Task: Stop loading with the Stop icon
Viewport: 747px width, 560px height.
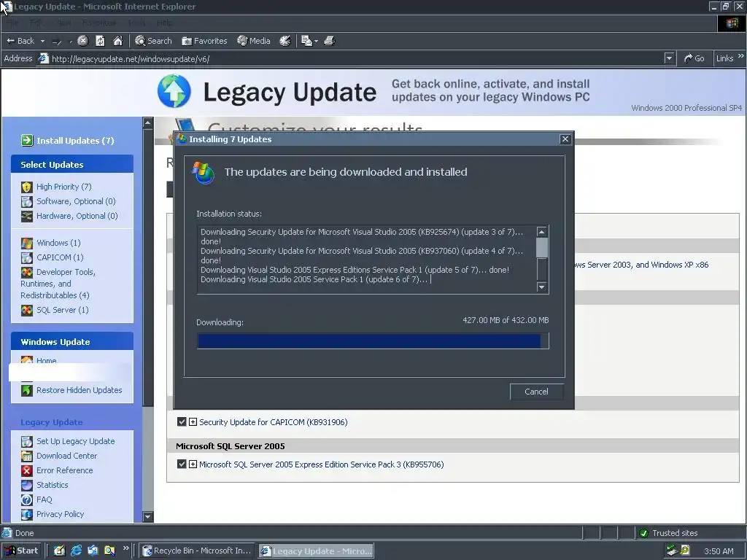Action: point(83,41)
